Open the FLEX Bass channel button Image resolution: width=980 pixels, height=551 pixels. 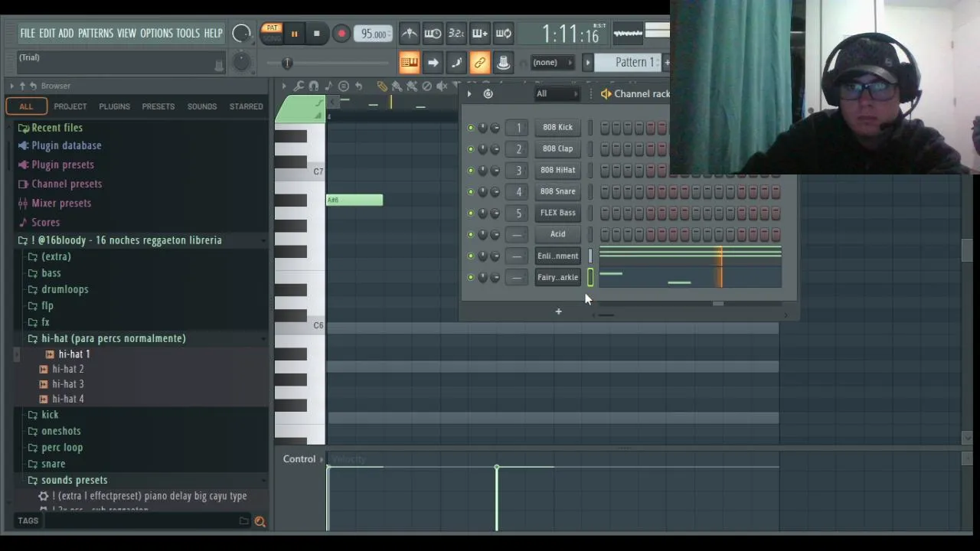click(x=557, y=213)
